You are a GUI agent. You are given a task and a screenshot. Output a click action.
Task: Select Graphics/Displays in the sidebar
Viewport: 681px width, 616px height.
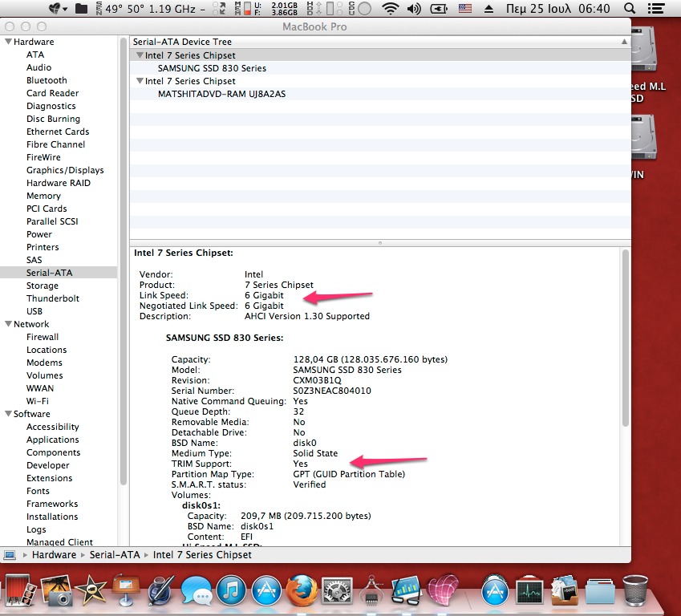click(65, 170)
